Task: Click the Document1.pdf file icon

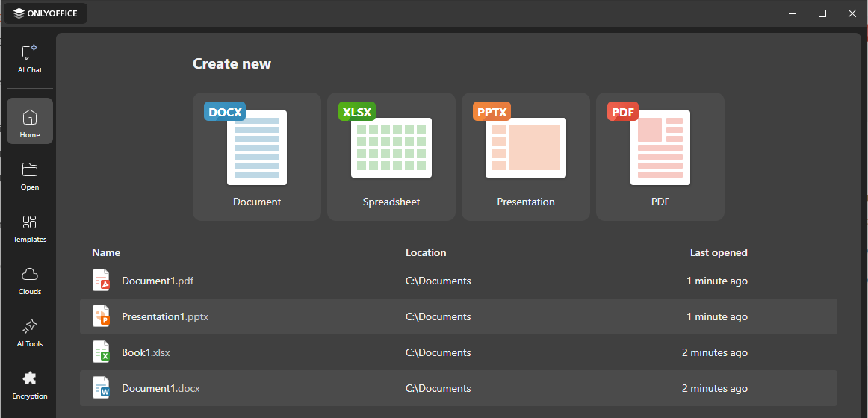Action: (102, 281)
